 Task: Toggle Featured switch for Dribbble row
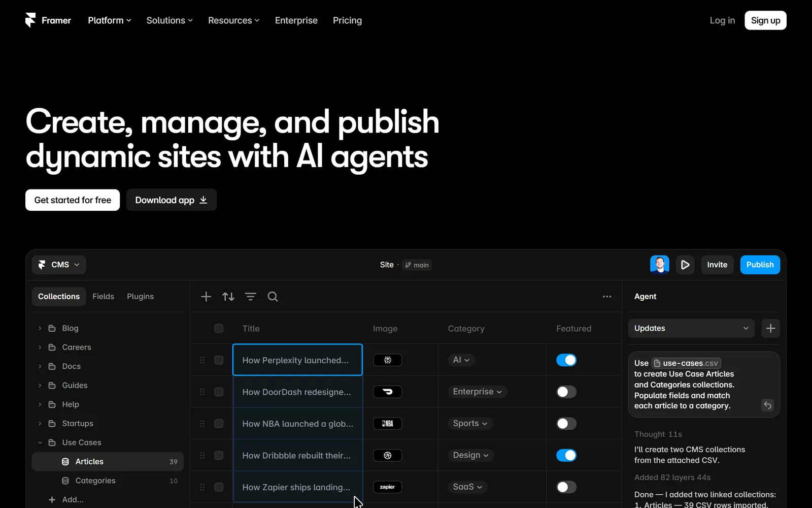pos(566,455)
